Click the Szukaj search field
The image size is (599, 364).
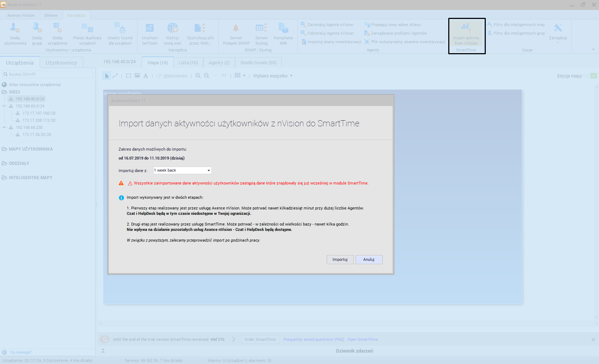tap(48, 74)
